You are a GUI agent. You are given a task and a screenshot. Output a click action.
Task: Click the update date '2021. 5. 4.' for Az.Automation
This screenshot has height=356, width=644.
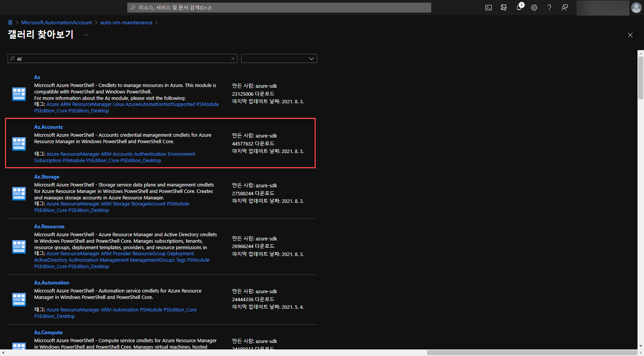292,307
